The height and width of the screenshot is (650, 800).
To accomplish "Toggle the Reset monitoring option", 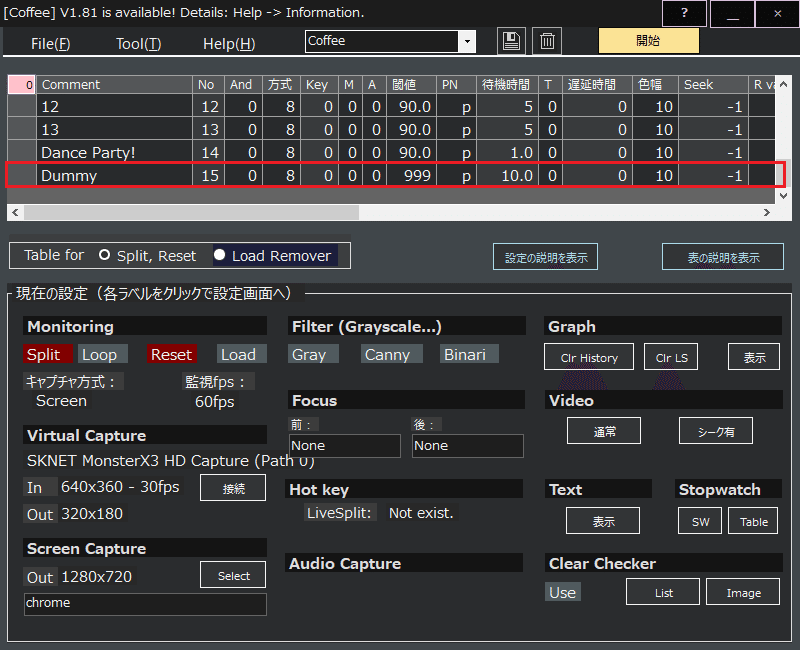I will click(172, 354).
